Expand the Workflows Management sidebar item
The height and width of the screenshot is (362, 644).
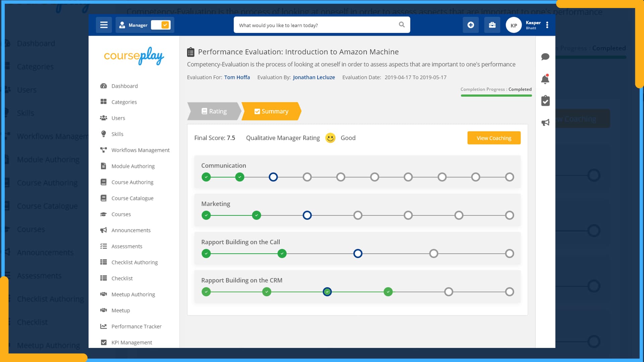pyautogui.click(x=140, y=150)
